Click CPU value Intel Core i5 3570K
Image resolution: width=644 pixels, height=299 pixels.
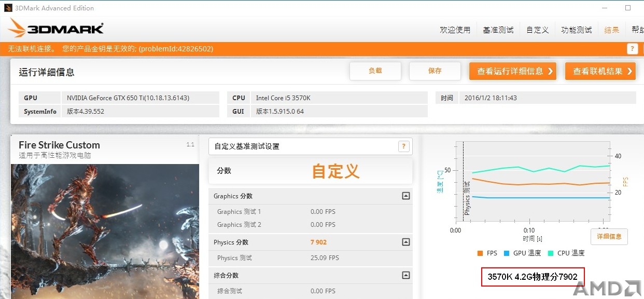coord(340,98)
